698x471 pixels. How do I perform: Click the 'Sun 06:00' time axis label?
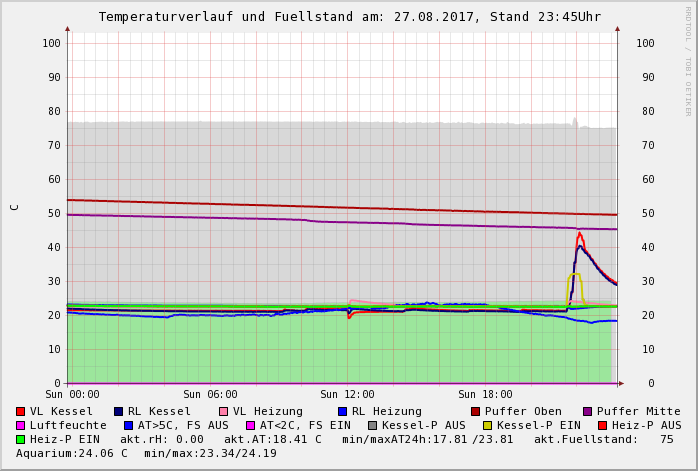click(211, 394)
